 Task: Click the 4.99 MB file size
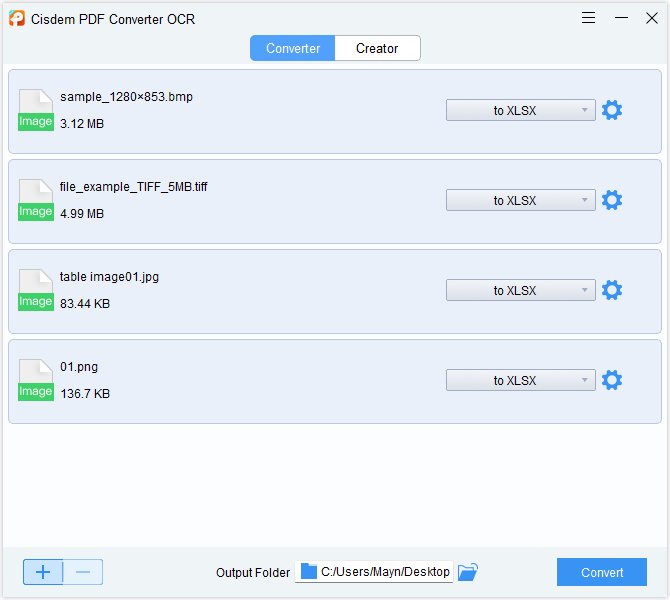[82, 214]
